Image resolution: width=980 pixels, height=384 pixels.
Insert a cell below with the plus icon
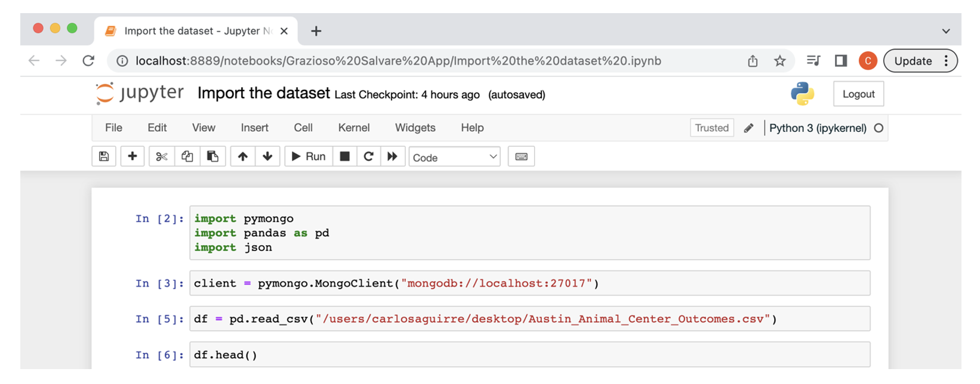point(132,156)
